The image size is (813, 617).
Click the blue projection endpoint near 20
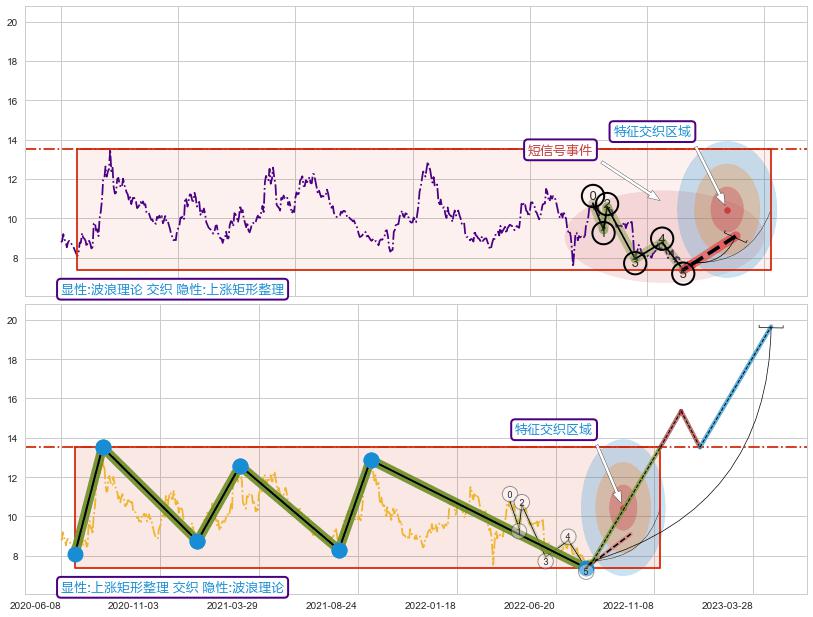771,327
